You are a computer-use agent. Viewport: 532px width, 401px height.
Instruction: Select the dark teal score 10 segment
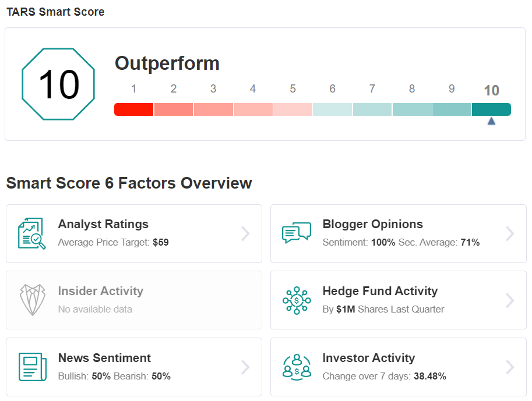(491, 109)
